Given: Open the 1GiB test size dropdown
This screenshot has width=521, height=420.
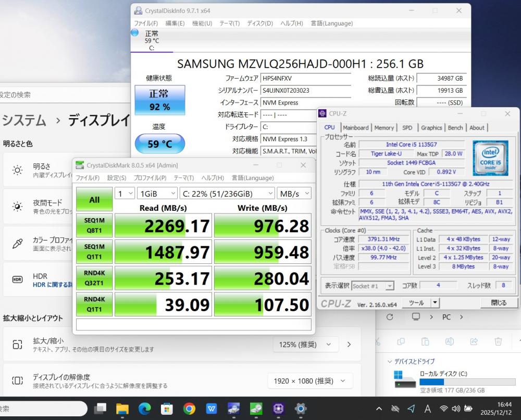Looking at the screenshot, I should point(157,194).
